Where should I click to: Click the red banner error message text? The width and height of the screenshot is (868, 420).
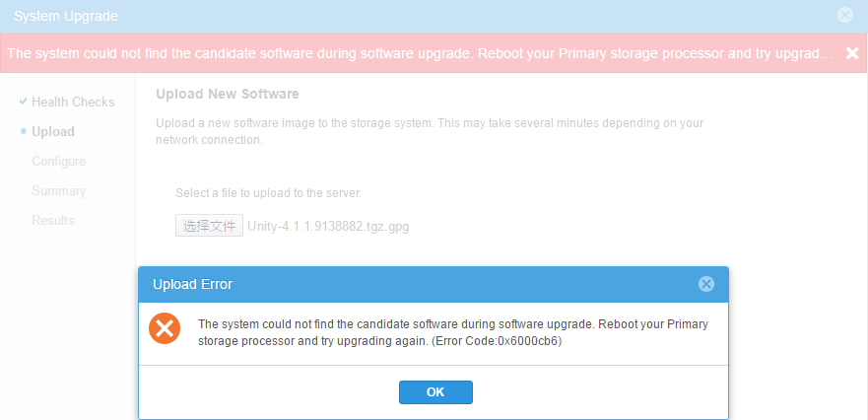(419, 53)
